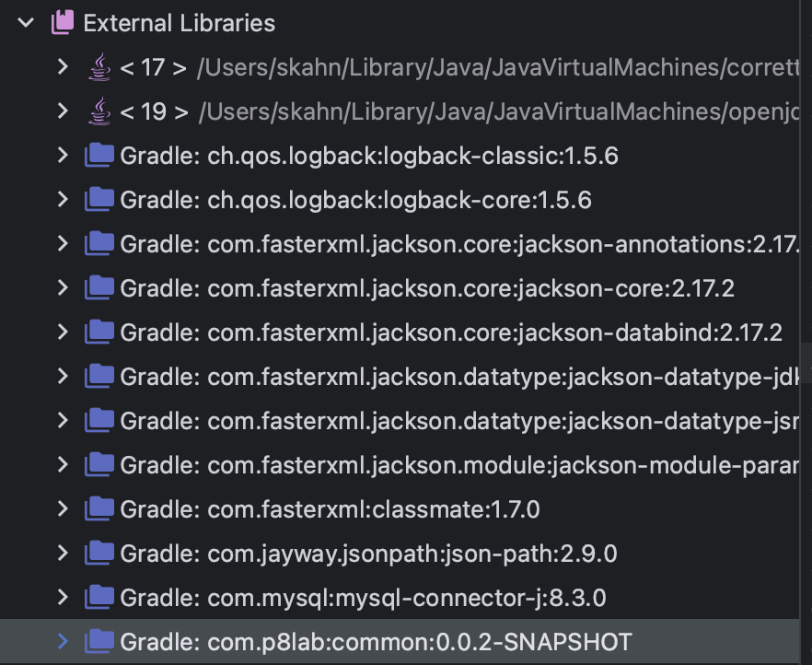This screenshot has height=665, width=812.
Task: Select the < 19 > openjdk row
Action: (400, 111)
